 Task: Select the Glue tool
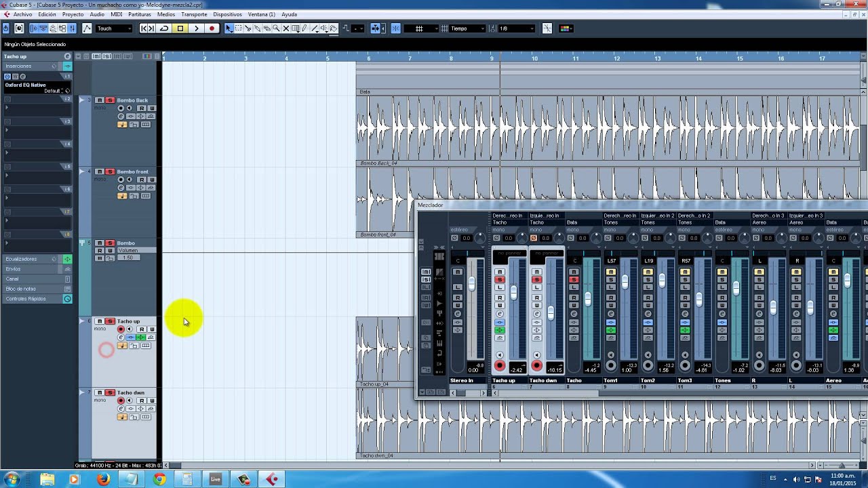tap(258, 28)
